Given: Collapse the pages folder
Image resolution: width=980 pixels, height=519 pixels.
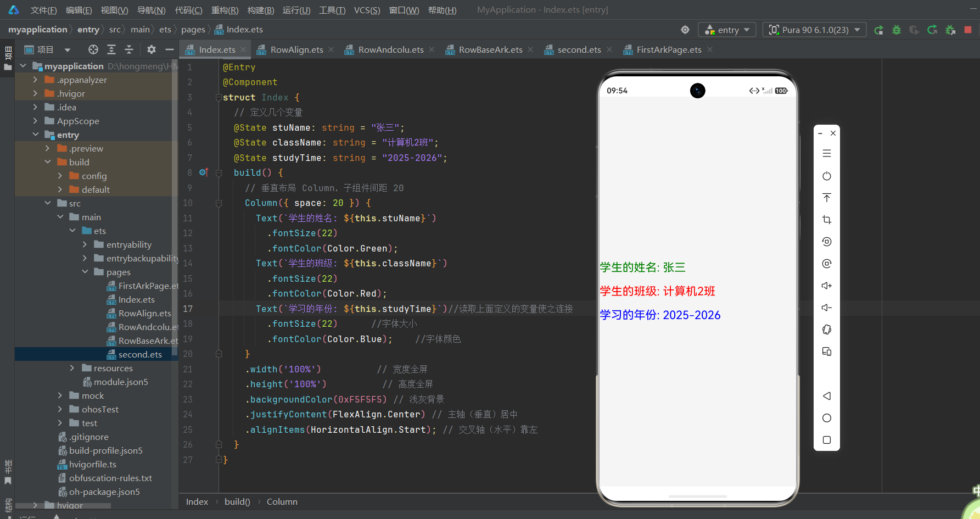Looking at the screenshot, I should 85,272.
